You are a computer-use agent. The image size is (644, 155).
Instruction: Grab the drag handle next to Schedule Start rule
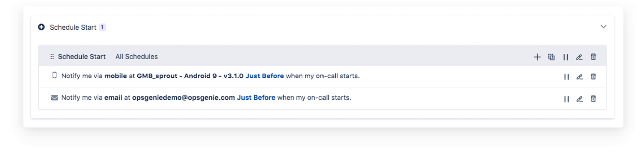(52, 57)
